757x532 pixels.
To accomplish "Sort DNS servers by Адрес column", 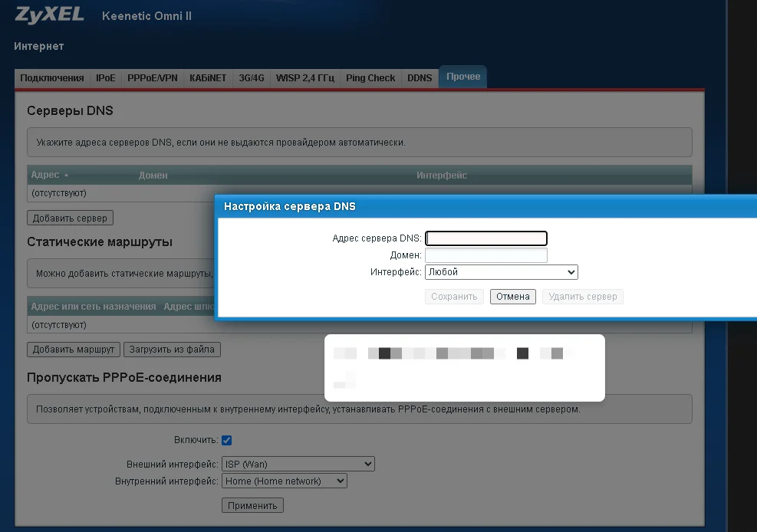I will coord(49,175).
